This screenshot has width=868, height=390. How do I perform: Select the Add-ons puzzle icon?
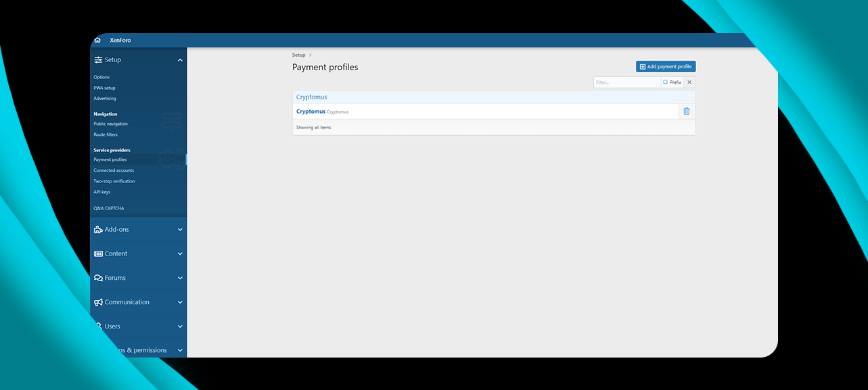coord(98,230)
